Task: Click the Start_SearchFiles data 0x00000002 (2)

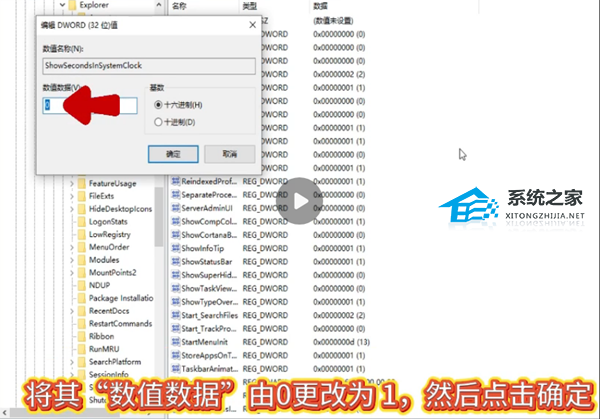Action: click(x=339, y=315)
